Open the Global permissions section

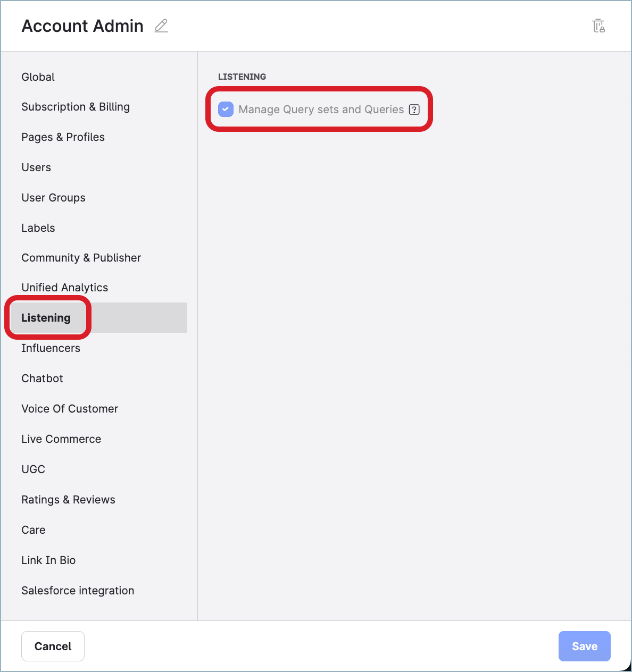pyautogui.click(x=38, y=77)
